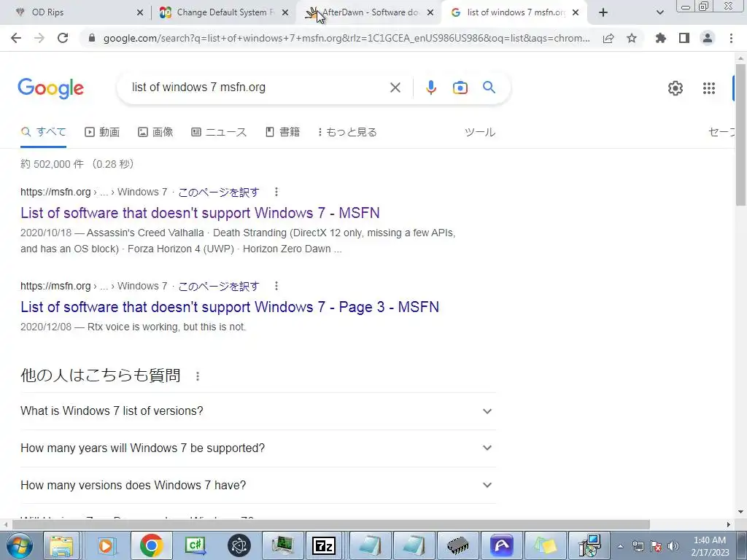Open the Chrome three-dot menu

coord(731,38)
